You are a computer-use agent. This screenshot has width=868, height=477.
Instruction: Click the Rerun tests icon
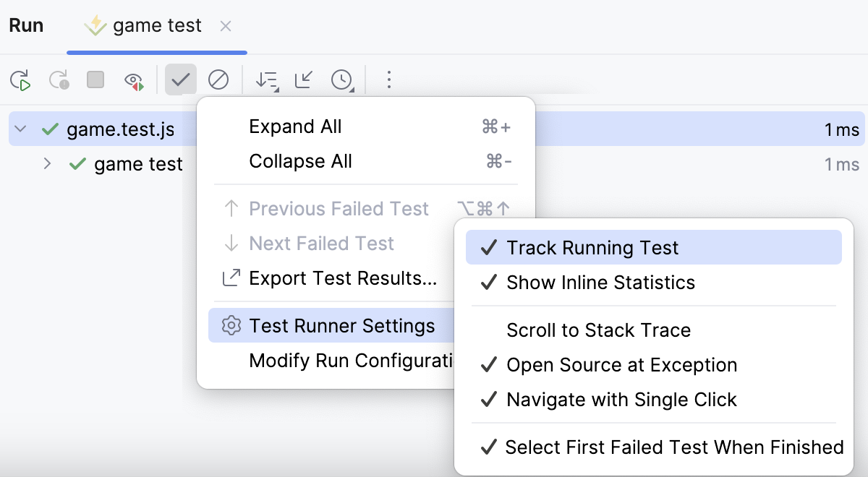(20, 79)
